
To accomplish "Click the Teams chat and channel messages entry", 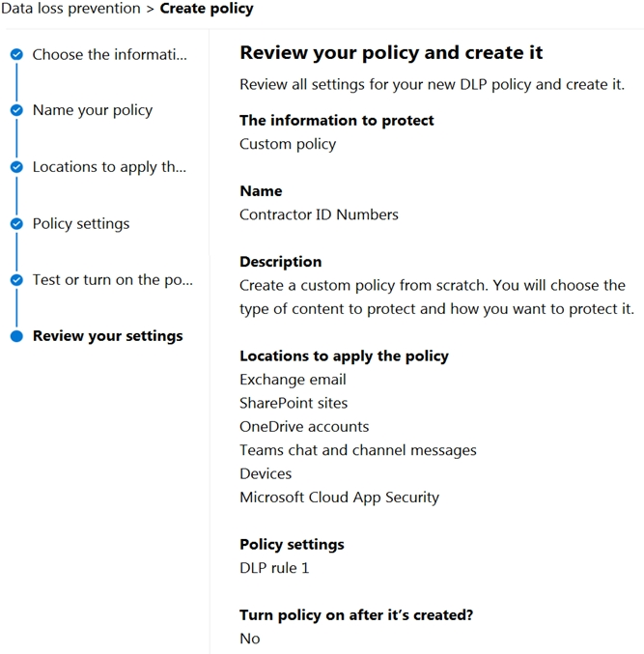I will click(x=358, y=450).
